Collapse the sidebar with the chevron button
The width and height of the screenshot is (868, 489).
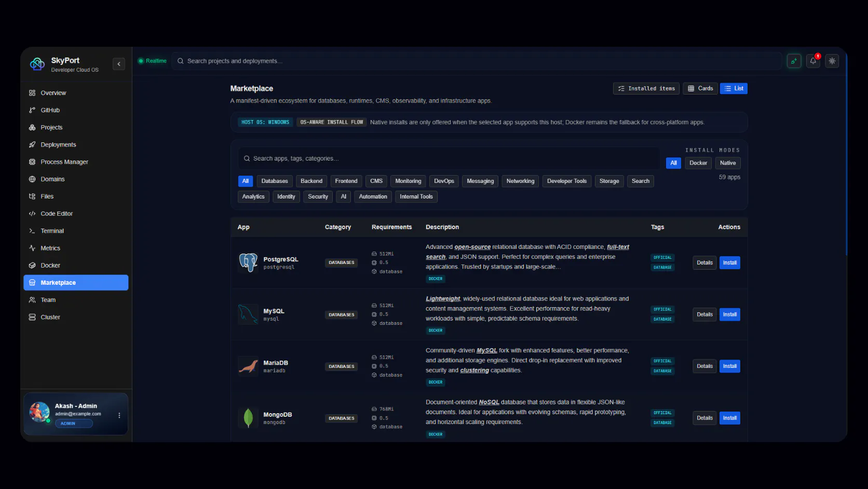click(119, 64)
